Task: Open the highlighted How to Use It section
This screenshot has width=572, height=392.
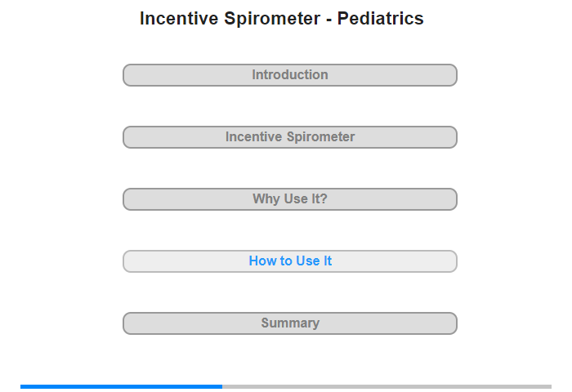Action: point(289,261)
